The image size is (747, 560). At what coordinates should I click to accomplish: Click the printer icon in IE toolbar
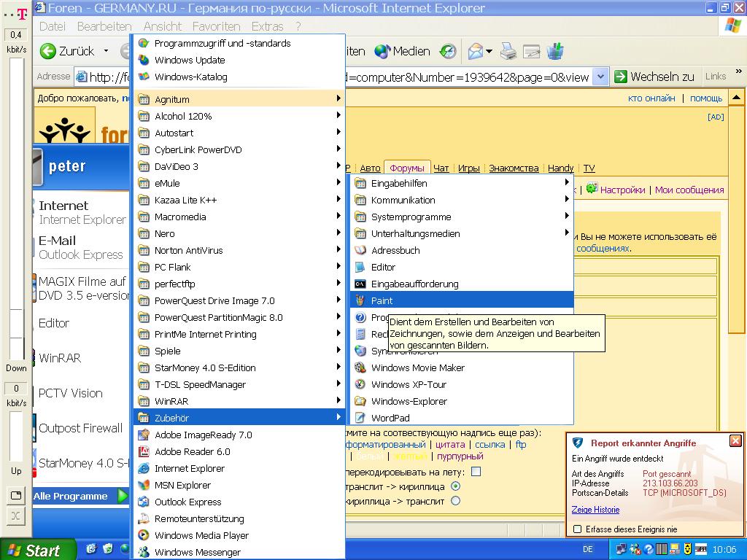point(508,52)
